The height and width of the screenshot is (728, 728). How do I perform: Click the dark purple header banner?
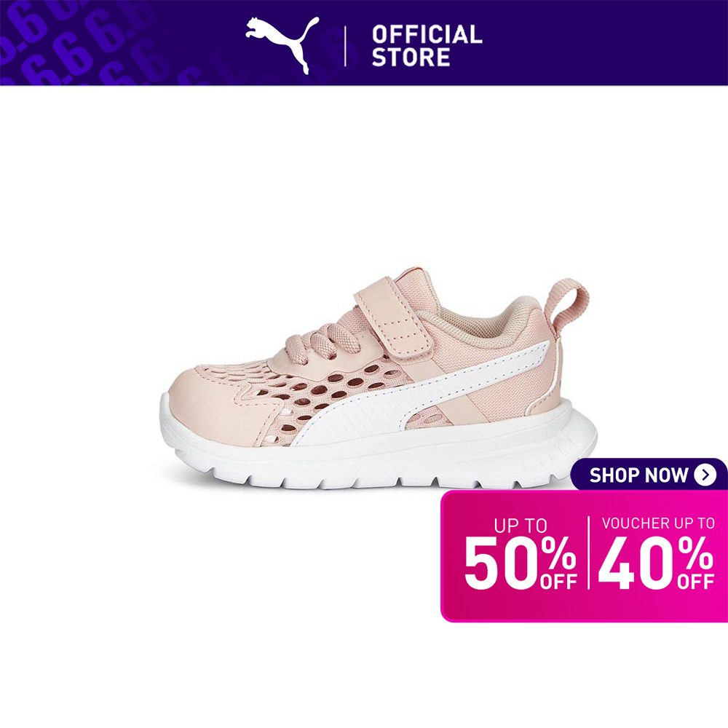point(364,43)
